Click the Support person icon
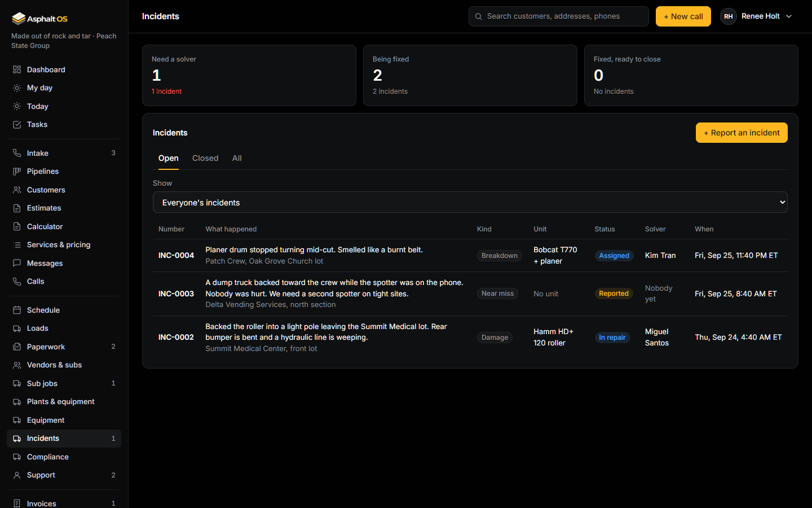This screenshot has width=812, height=508. click(x=17, y=475)
